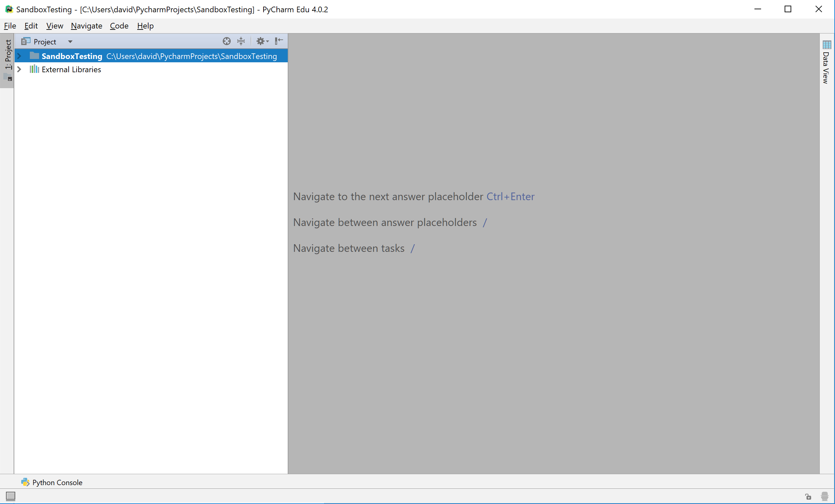
Task: Click the scroll from source target icon
Action: 227,41
